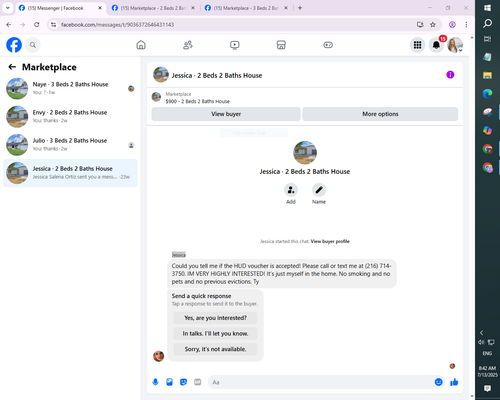Open Naye - 3 Beds 2 Baths House chat
Screen dimensions: 500x400
pos(70,88)
